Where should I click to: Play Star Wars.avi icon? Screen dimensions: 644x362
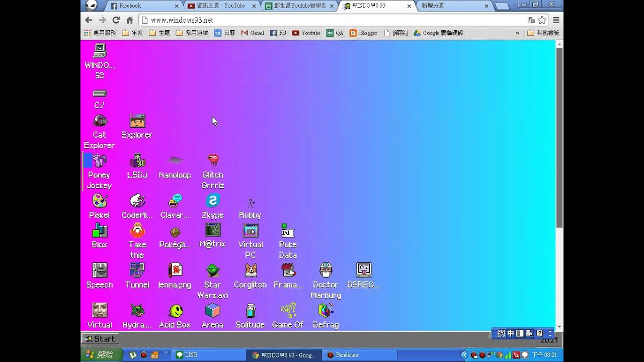[x=213, y=270]
